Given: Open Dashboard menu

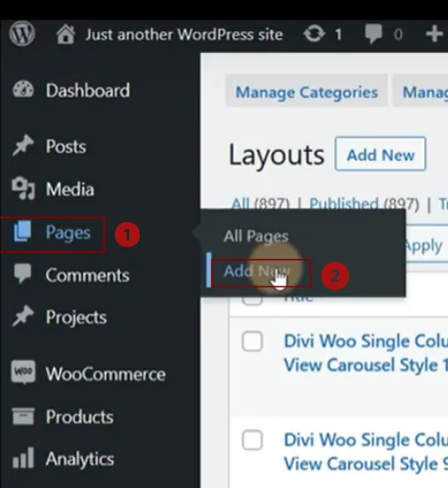Looking at the screenshot, I should point(87,90).
